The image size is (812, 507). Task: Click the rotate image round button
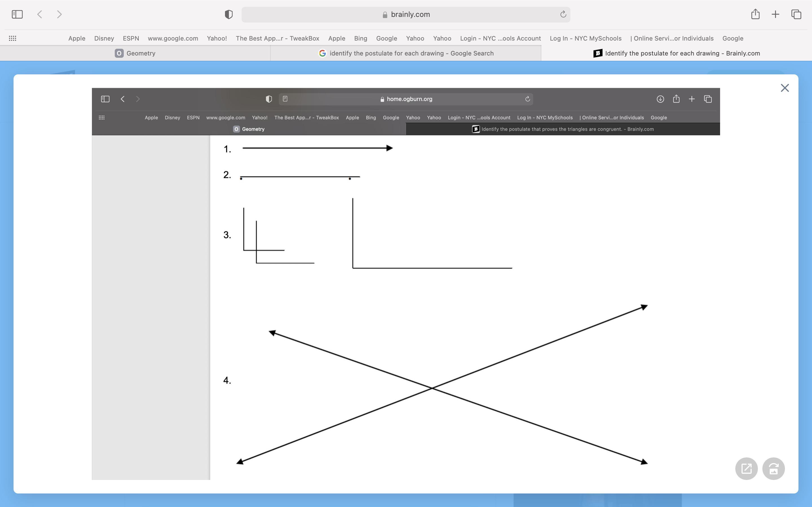click(x=773, y=468)
